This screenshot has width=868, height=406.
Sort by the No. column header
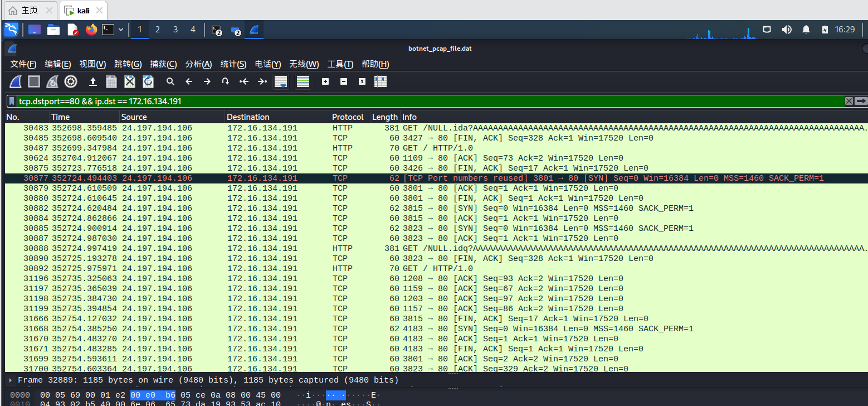tap(27, 117)
